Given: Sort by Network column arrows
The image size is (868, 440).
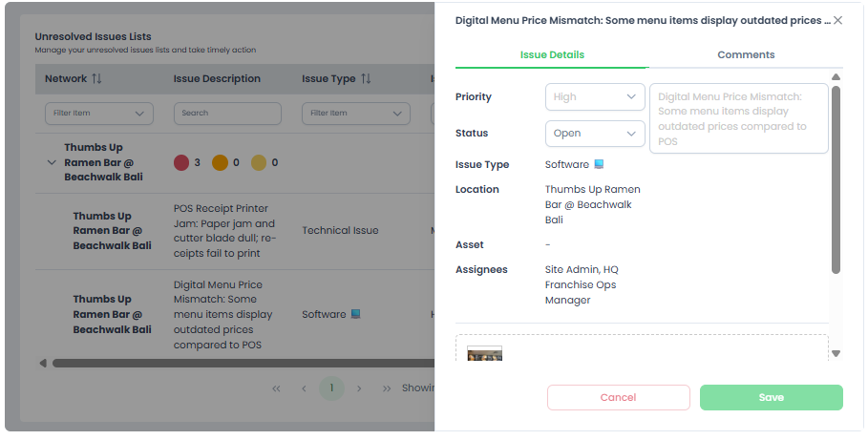Looking at the screenshot, I should click(x=96, y=79).
